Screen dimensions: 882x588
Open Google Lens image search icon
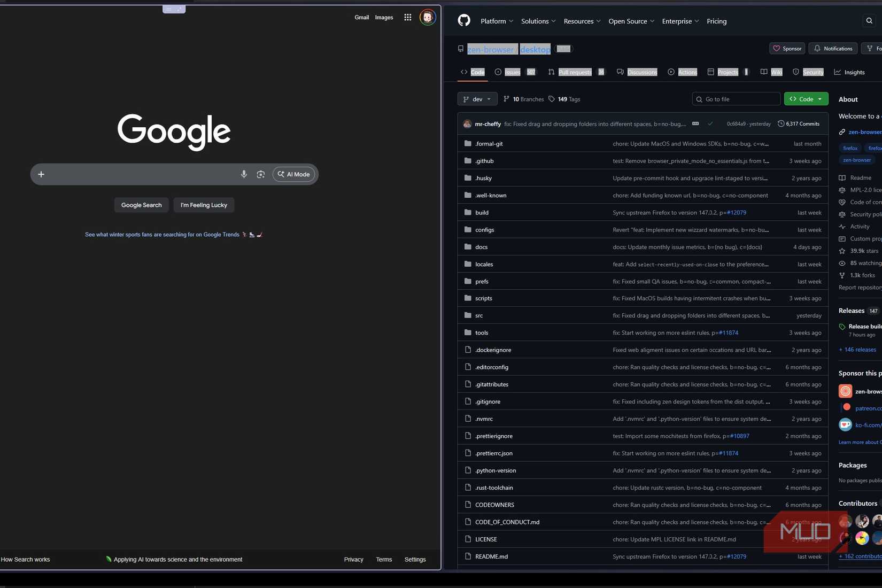pos(261,174)
